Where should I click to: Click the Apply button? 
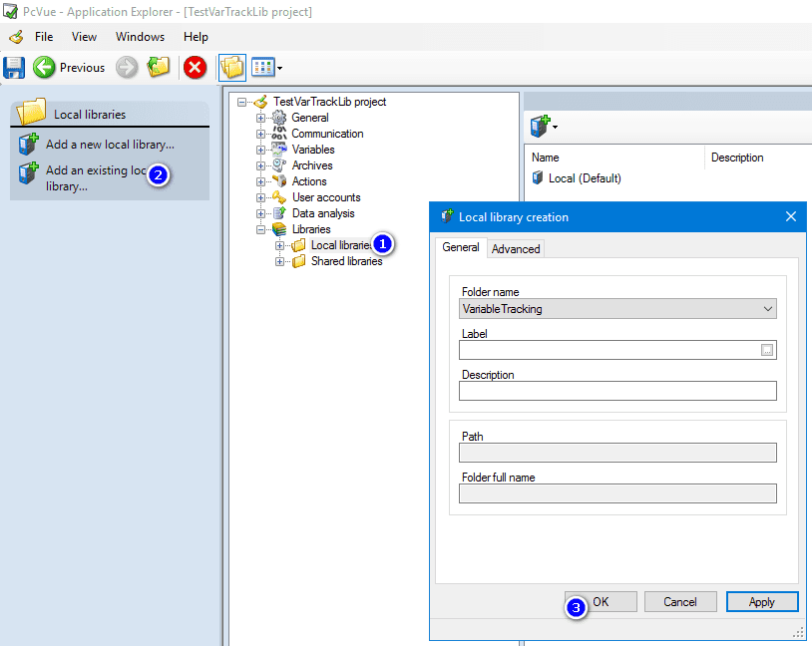(762, 602)
